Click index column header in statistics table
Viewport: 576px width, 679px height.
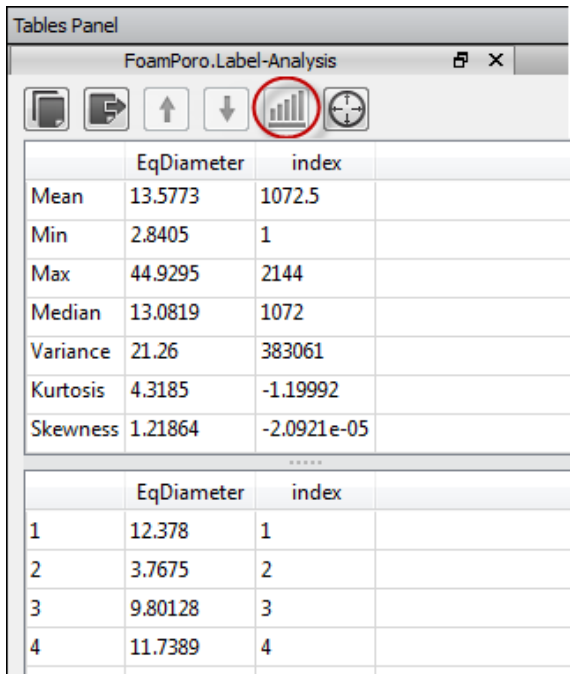point(316,163)
